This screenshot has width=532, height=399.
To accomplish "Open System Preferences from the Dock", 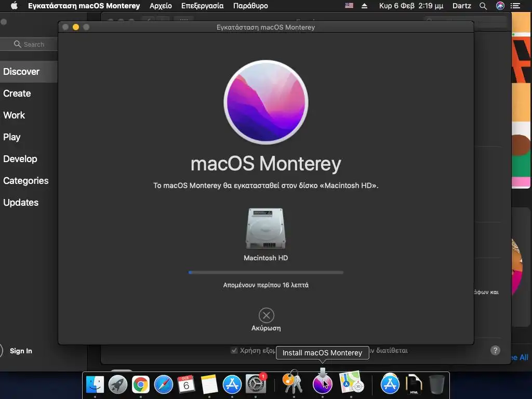I will (x=256, y=383).
